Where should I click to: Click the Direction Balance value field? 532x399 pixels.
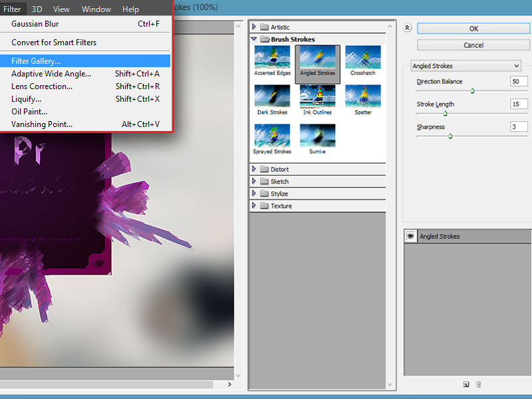[519, 81]
